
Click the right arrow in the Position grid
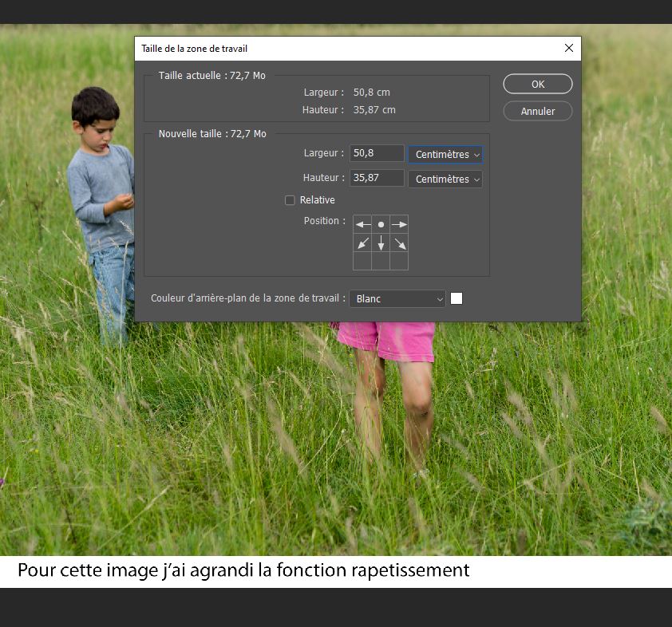pyautogui.click(x=399, y=225)
